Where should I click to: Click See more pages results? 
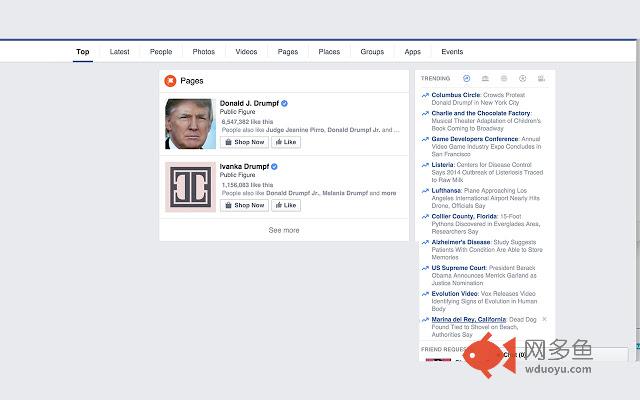point(284,230)
